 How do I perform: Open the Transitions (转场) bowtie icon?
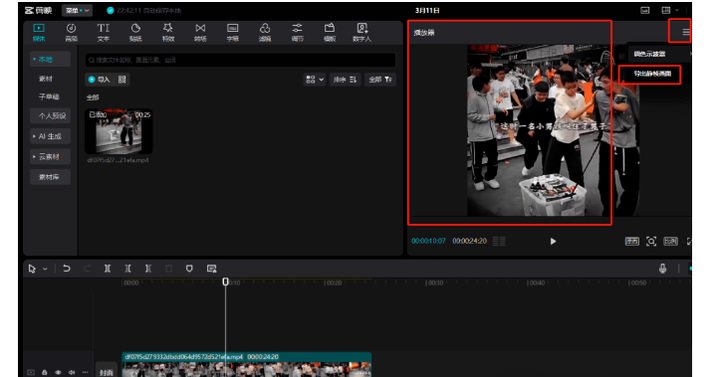[200, 33]
